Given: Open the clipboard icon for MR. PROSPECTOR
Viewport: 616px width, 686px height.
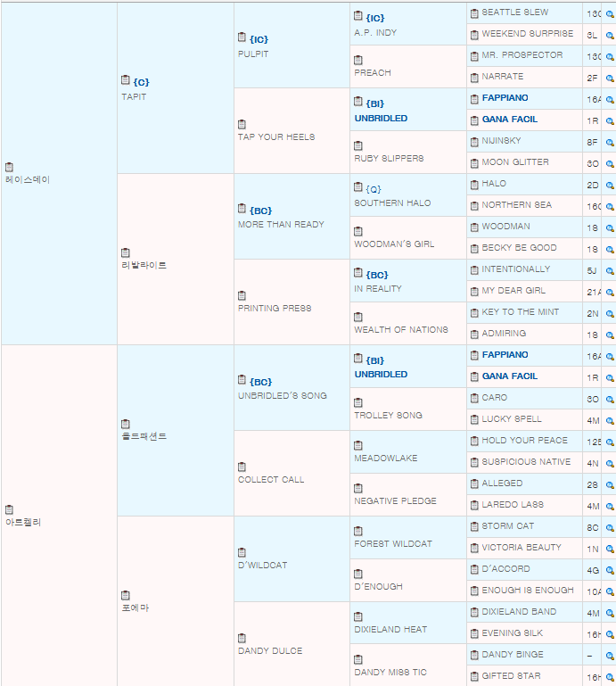Looking at the screenshot, I should point(474,56).
